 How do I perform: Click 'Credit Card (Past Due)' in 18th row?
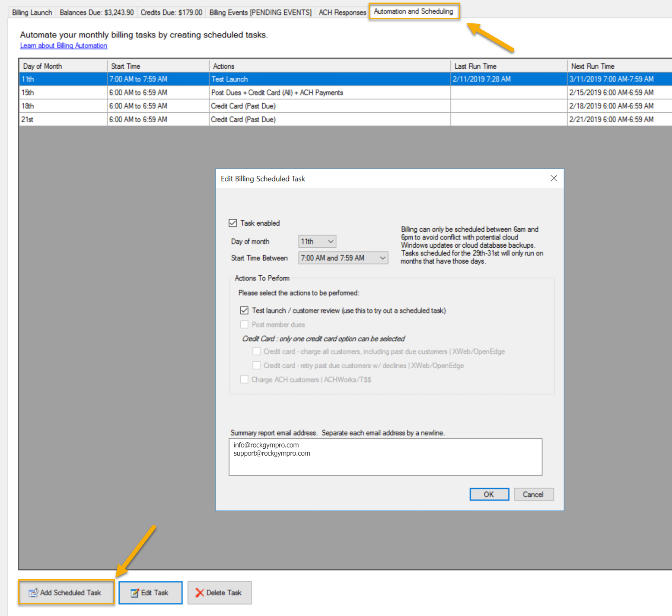[243, 106]
